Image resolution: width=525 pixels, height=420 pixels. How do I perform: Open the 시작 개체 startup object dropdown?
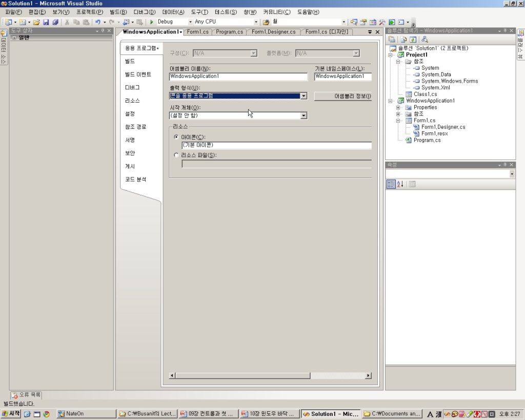[304, 115]
